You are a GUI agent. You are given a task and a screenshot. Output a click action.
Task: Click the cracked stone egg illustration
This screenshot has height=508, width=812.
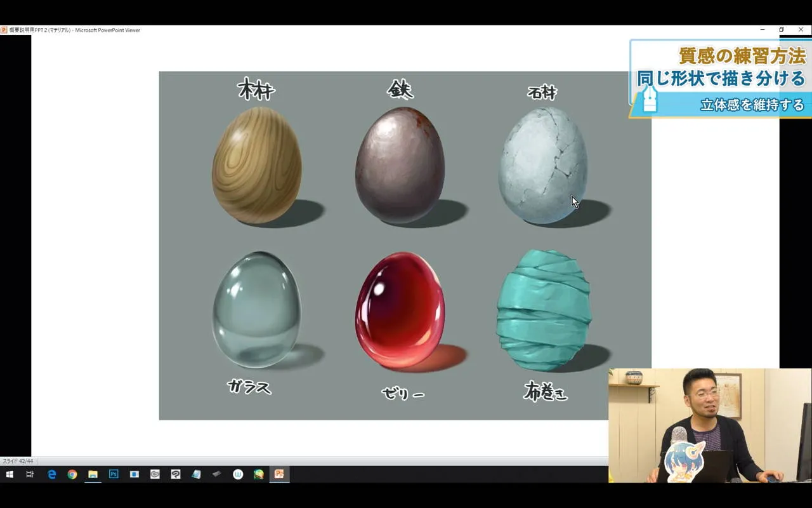(543, 165)
